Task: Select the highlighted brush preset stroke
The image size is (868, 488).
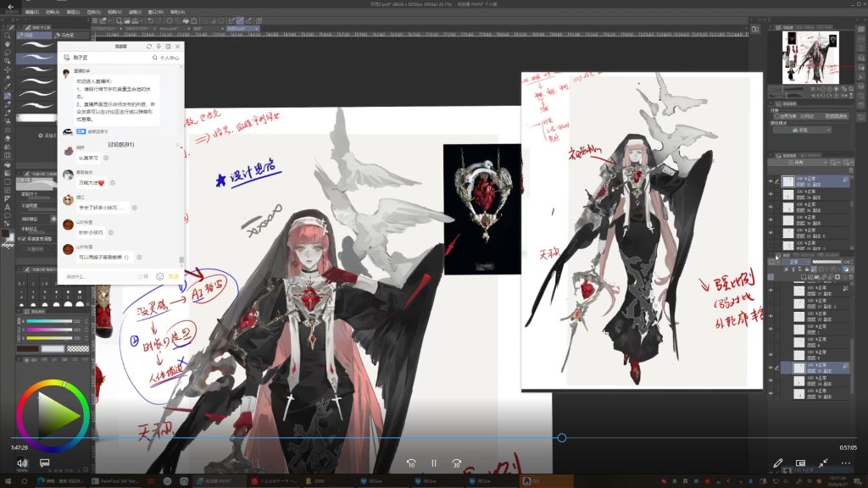Action: [x=36, y=57]
